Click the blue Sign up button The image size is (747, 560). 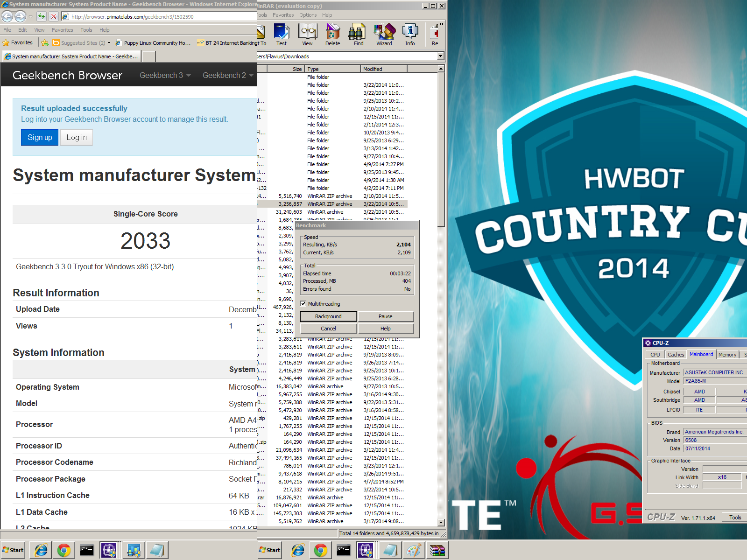[40, 137]
